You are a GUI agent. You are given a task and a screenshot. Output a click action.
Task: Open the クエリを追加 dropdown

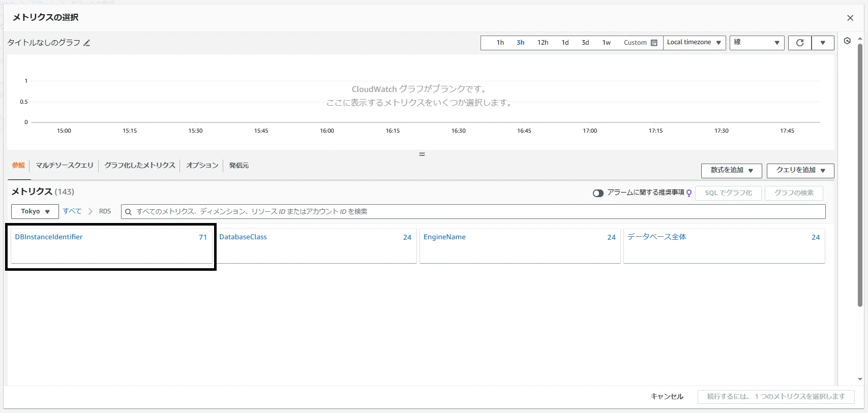coord(800,171)
